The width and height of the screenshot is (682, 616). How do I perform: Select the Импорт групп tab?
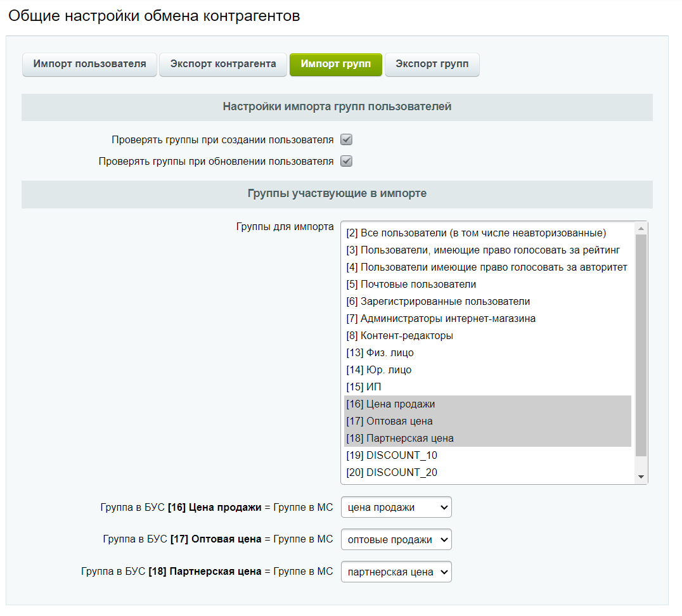[335, 64]
